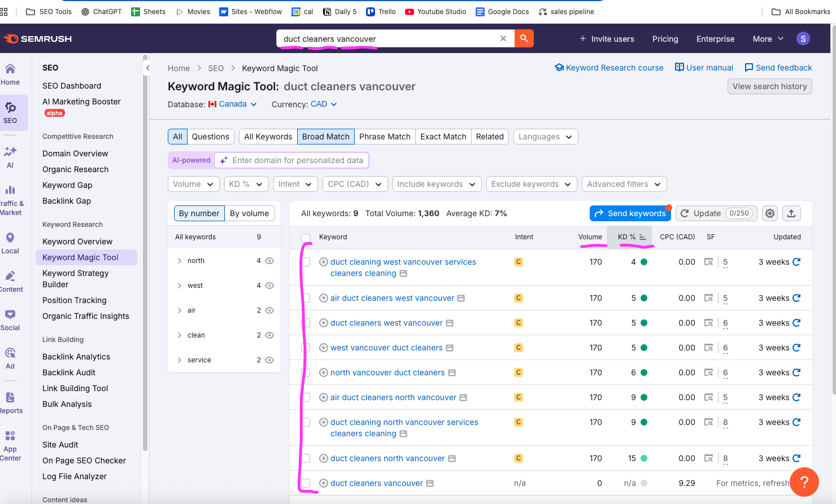
Task: Open the Trello bookmark
Action: tap(381, 11)
